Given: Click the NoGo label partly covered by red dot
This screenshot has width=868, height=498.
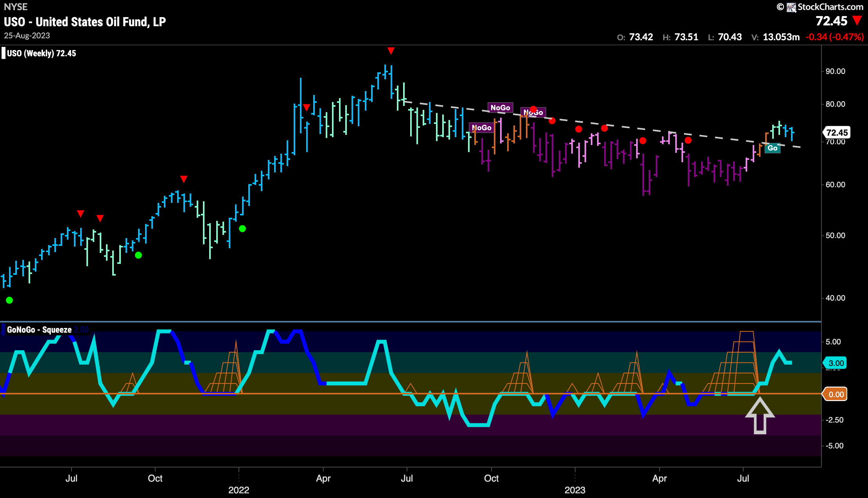Looking at the screenshot, I should pos(533,112).
